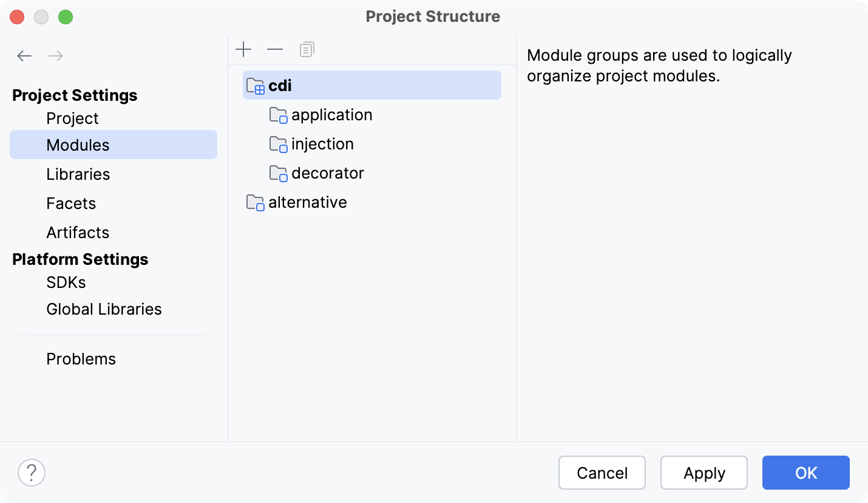Screen dimensions: 868x503
Task: Remove the selected module
Action: point(275,49)
